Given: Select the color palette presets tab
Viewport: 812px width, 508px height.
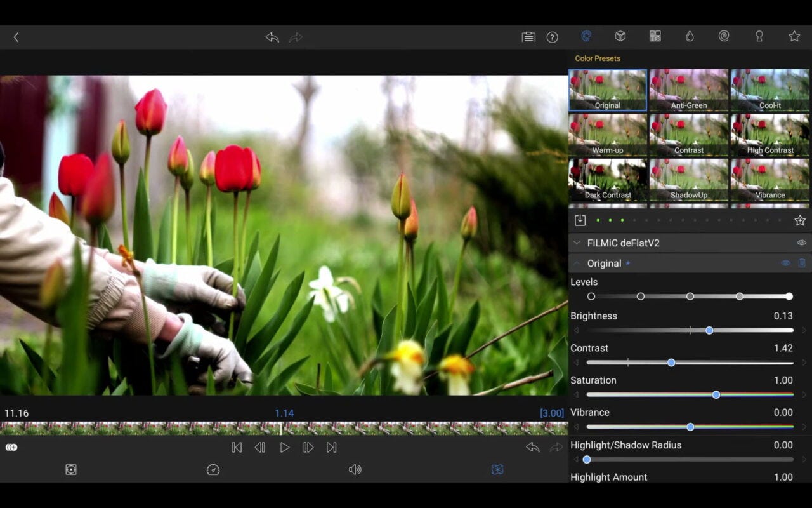Looking at the screenshot, I should pos(586,36).
